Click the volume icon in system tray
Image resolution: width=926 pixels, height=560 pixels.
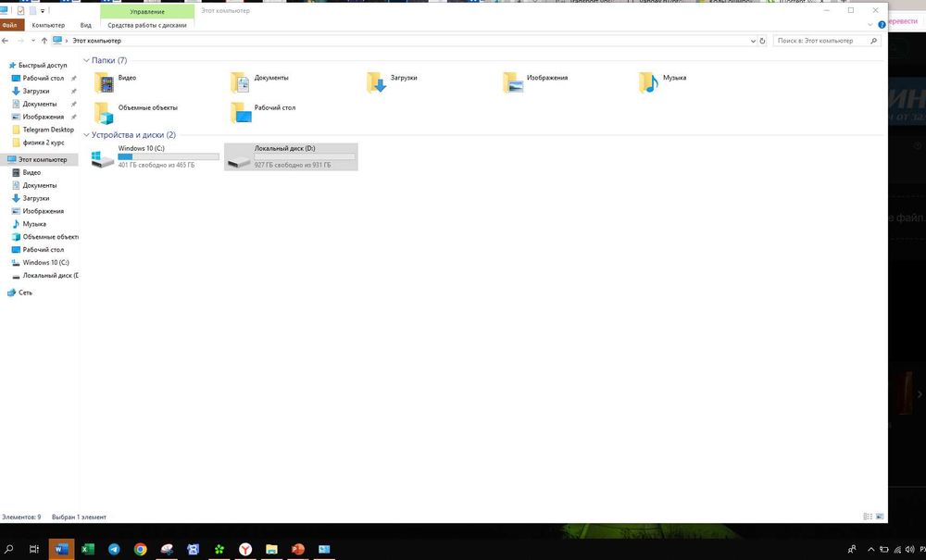(x=909, y=550)
